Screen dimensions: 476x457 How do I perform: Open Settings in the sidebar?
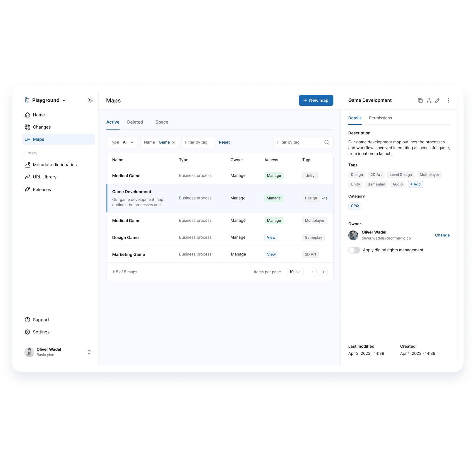(x=59, y=332)
